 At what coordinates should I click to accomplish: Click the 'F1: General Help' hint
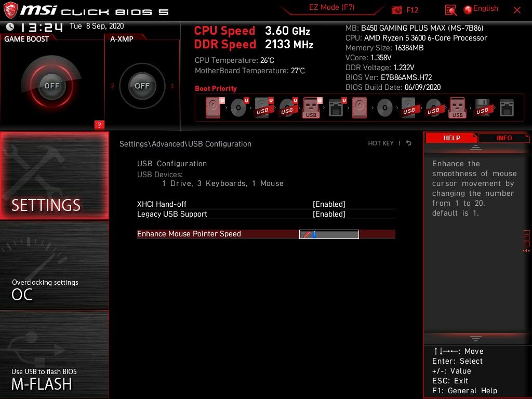[464, 391]
